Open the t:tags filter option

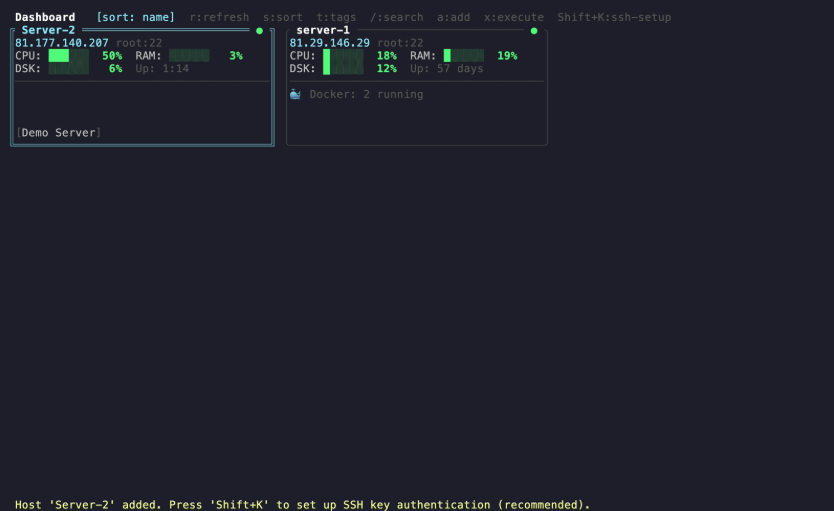(336, 17)
